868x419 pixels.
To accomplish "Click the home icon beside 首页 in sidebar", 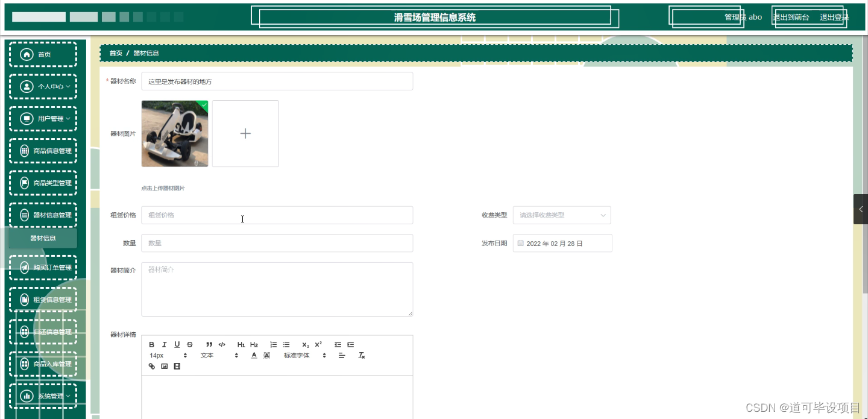I will [x=27, y=54].
